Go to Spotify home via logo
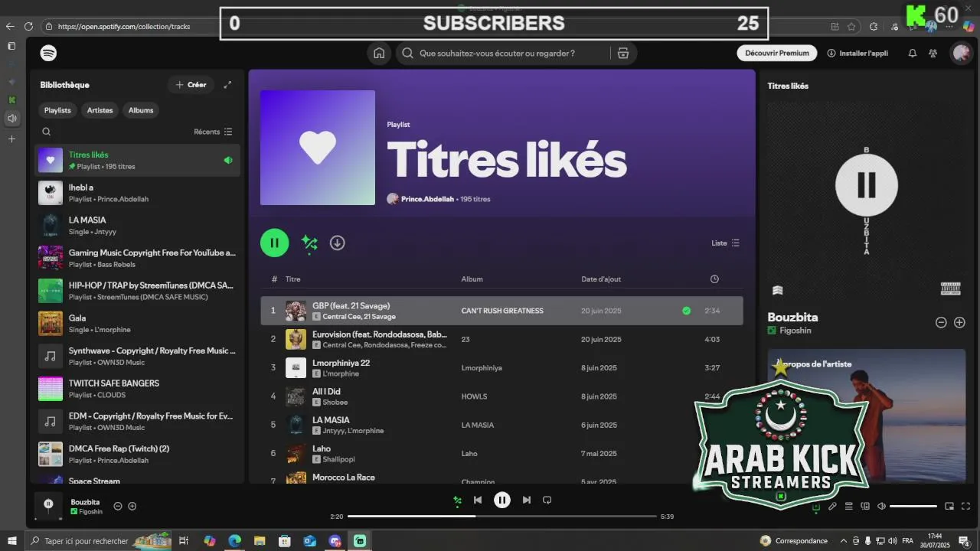This screenshot has width=980, height=551. click(48, 53)
